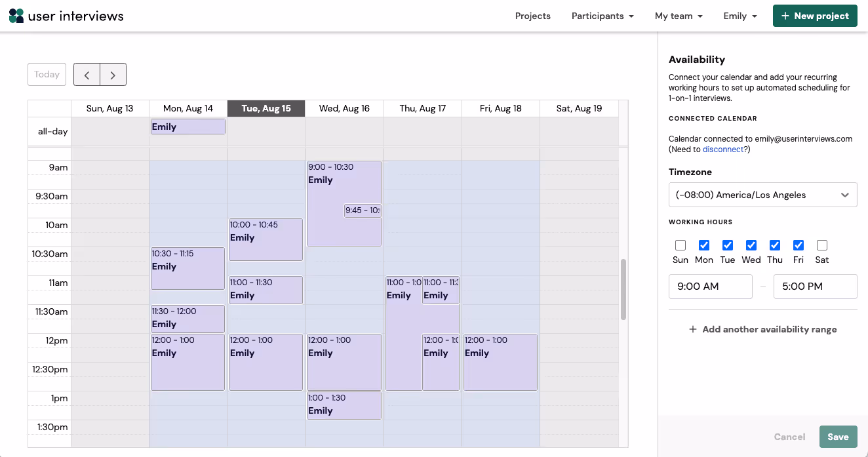Click the Today button
This screenshot has height=457, width=868.
(x=46, y=74)
